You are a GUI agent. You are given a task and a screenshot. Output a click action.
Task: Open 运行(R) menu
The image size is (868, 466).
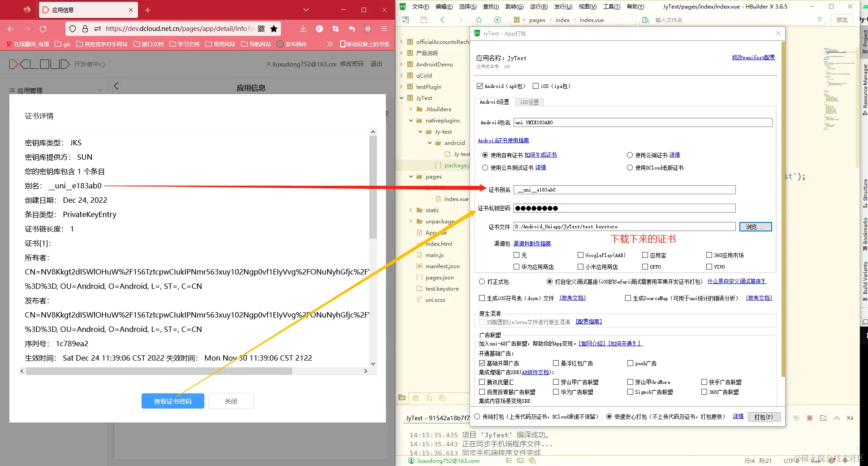click(x=539, y=7)
